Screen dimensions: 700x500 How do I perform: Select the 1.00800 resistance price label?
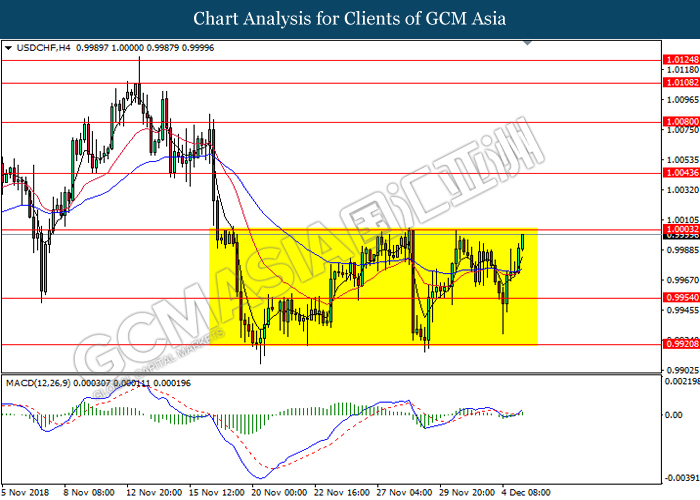tap(682, 122)
